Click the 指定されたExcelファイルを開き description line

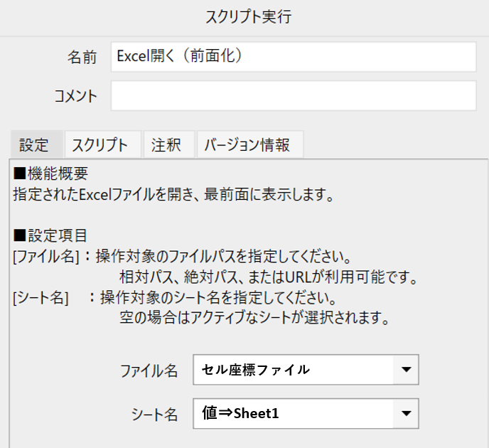tap(173, 194)
